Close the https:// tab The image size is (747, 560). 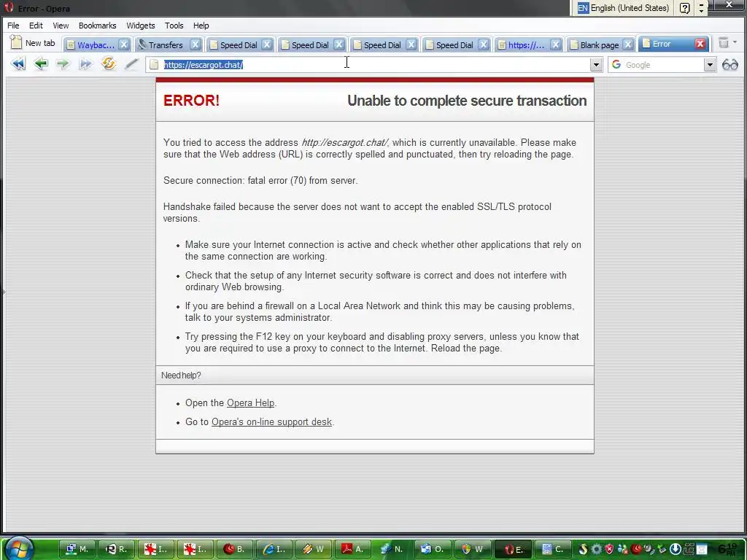coord(555,44)
